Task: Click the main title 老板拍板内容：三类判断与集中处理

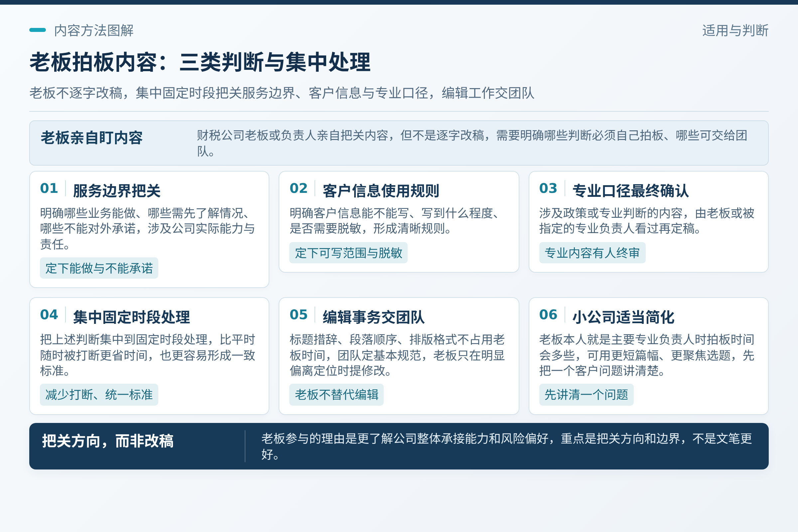Action: coord(200,62)
